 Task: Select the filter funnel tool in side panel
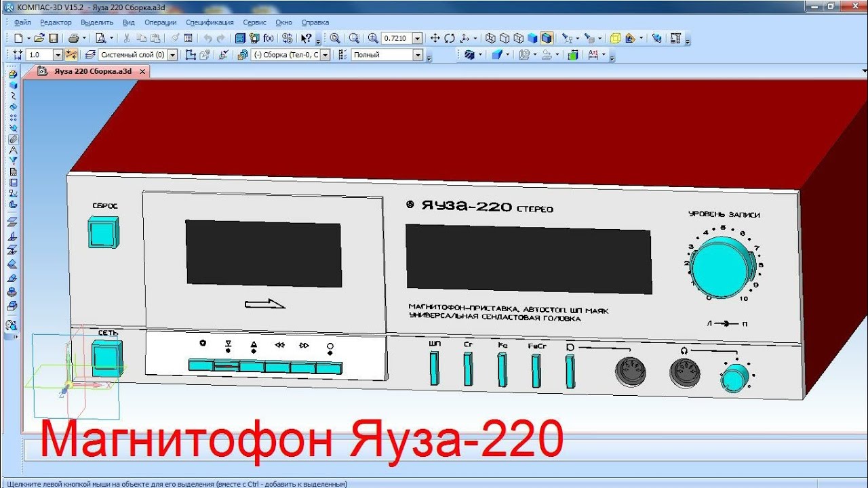click(13, 161)
